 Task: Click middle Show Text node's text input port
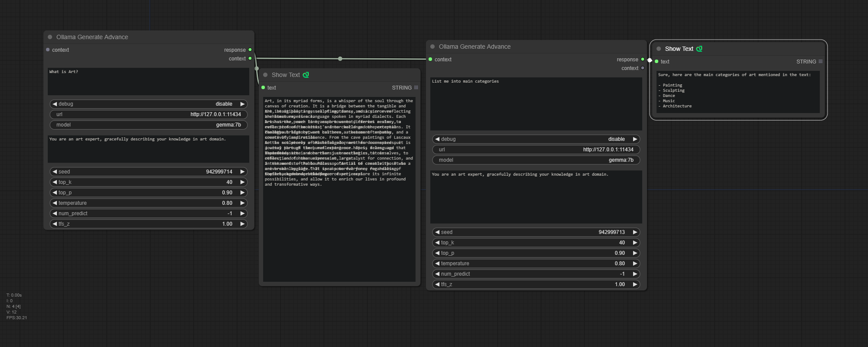(x=263, y=87)
